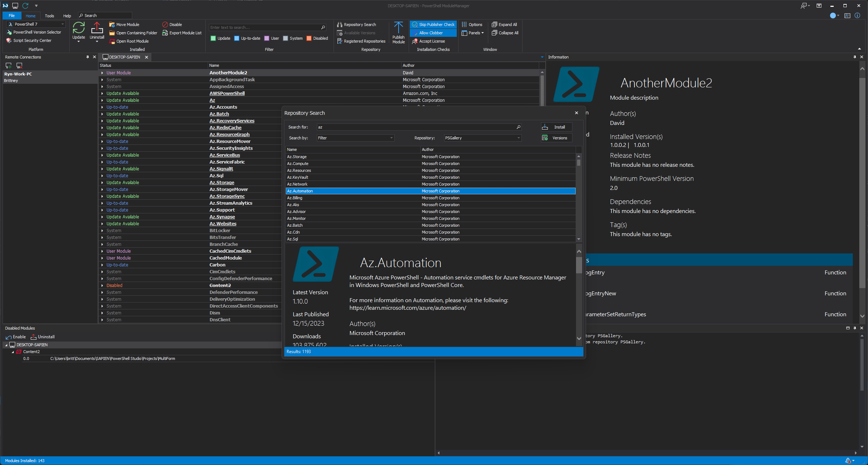Collapse the Content2 node in Disabled Modules
Viewport: 868px width, 465px height.
13,352
